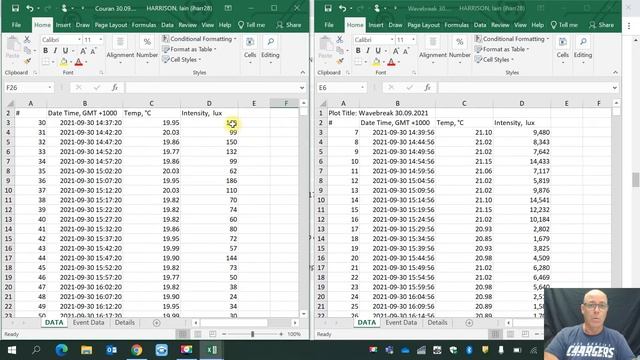The width and height of the screenshot is (640, 360).
Task: Open Conditional Formatting dropdown in right window
Action: pyautogui.click(x=512, y=39)
